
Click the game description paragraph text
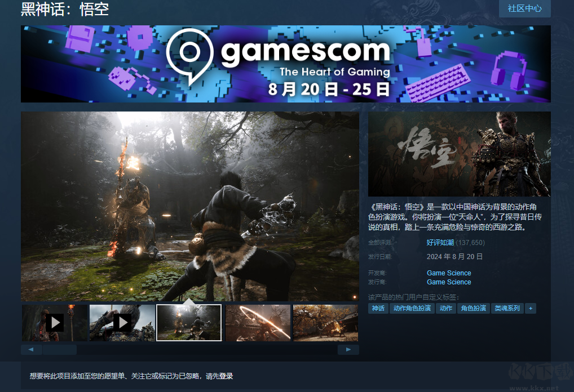click(454, 217)
